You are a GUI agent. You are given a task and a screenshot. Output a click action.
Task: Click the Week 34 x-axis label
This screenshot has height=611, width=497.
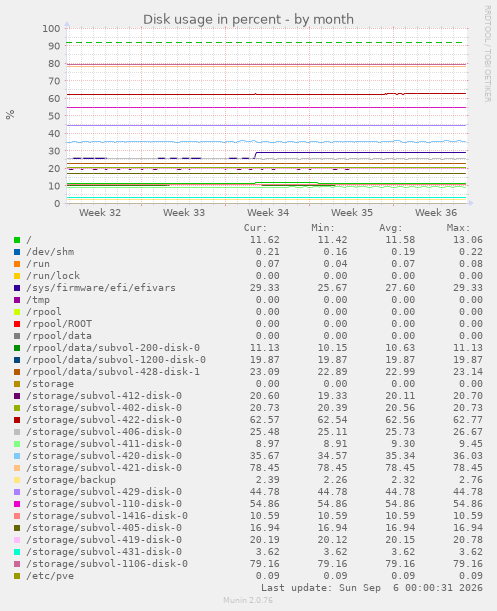click(x=268, y=213)
